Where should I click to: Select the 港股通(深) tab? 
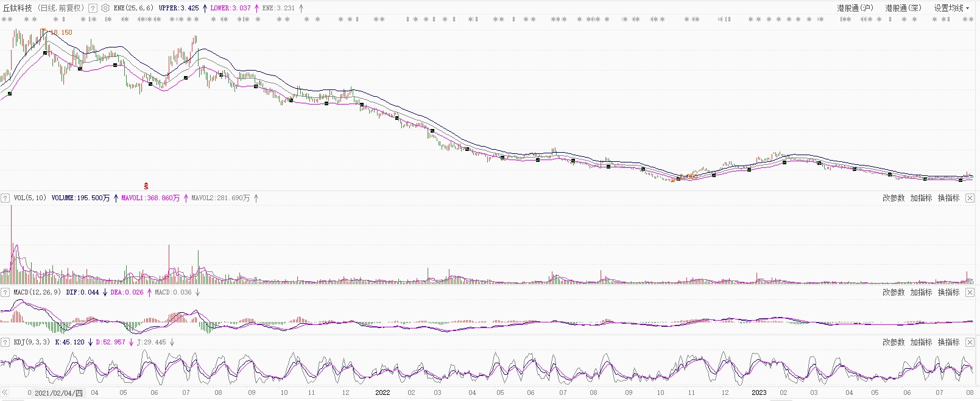903,9
